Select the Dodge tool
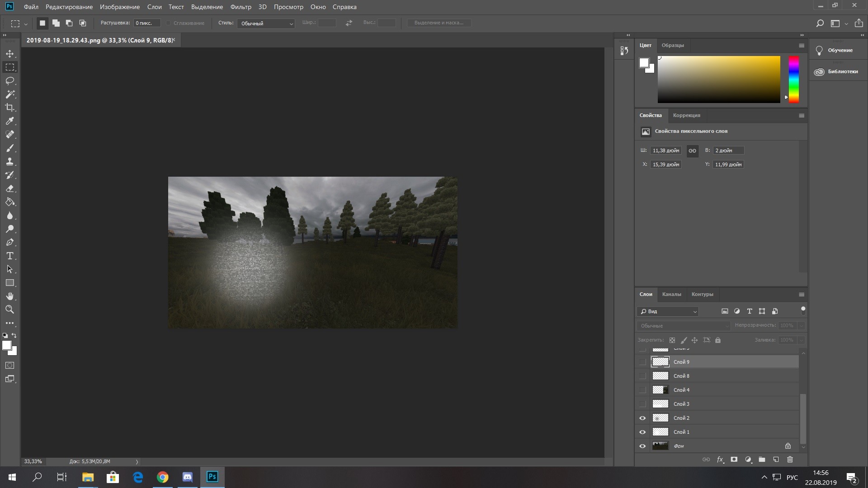 [x=10, y=229]
